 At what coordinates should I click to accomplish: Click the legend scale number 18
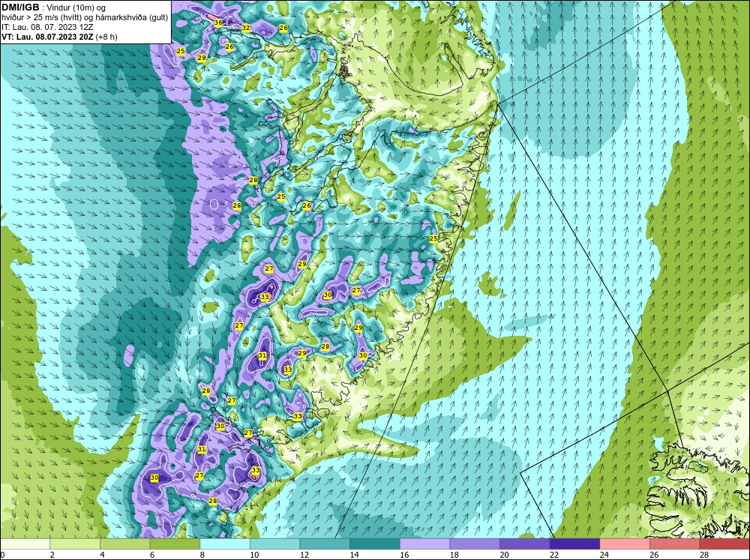(x=454, y=555)
